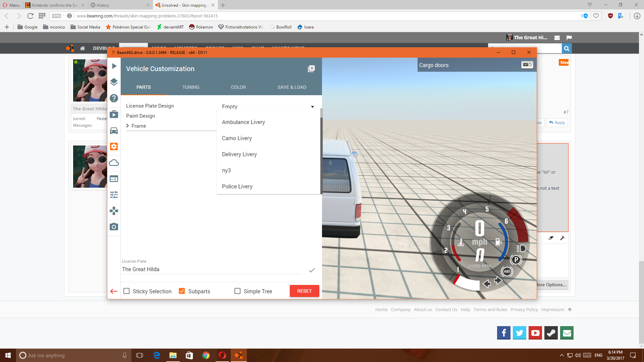Choose Police Livery from the list
Image resolution: width=644 pixels, height=362 pixels.
tap(268, 186)
